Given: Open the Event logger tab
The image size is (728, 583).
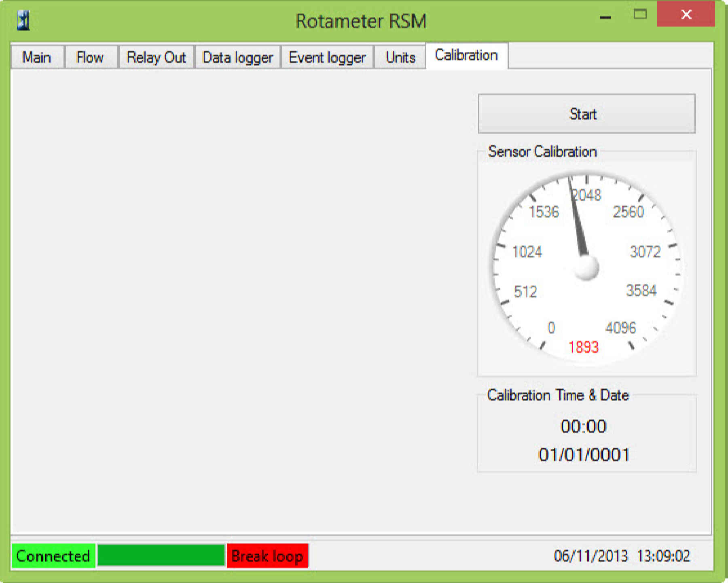Looking at the screenshot, I should 327,57.
